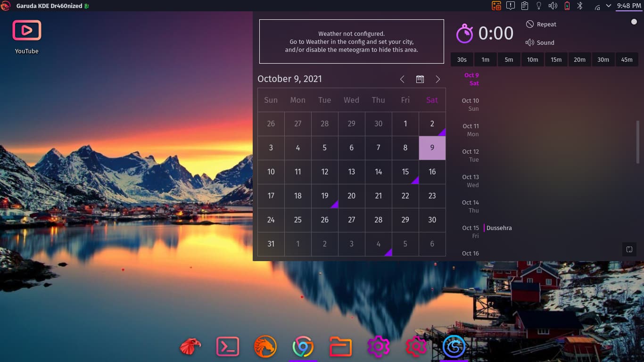Select highlighted day 9 in the calendar
The height and width of the screenshot is (362, 644).
432,148
